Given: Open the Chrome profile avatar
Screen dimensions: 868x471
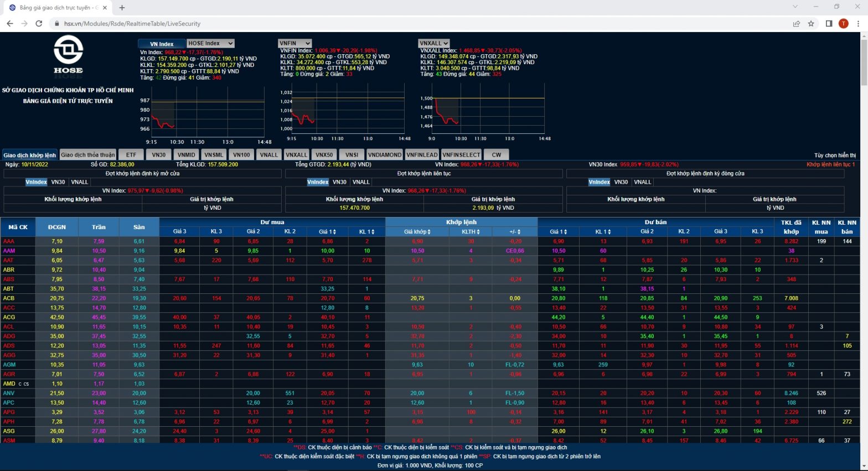Looking at the screenshot, I should 843,23.
